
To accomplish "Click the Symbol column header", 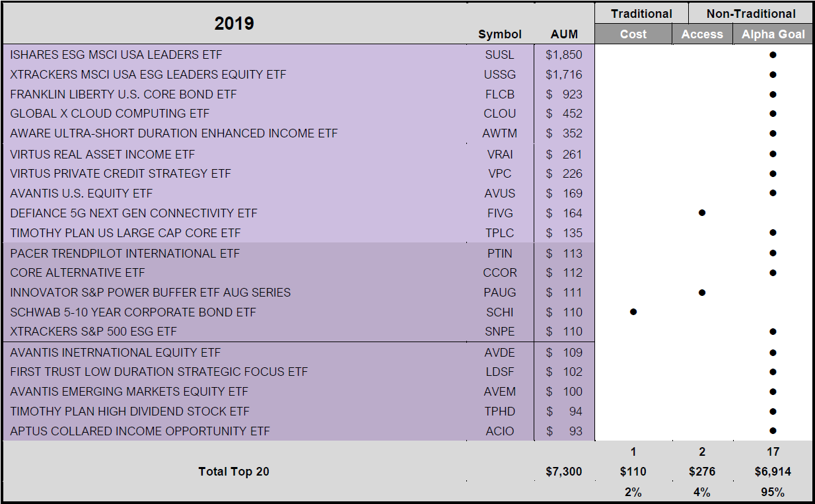I will [500, 34].
